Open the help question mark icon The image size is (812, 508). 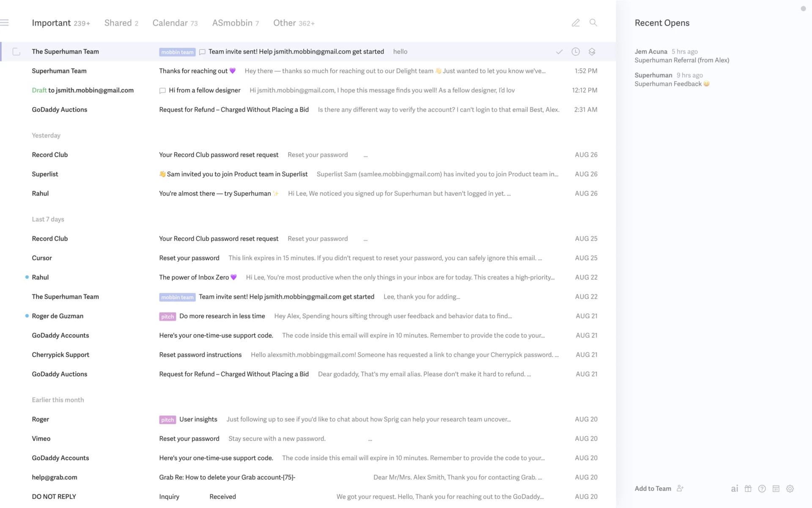[x=762, y=489]
